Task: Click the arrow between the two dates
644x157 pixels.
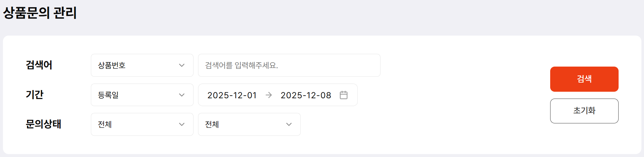Action: tap(269, 95)
